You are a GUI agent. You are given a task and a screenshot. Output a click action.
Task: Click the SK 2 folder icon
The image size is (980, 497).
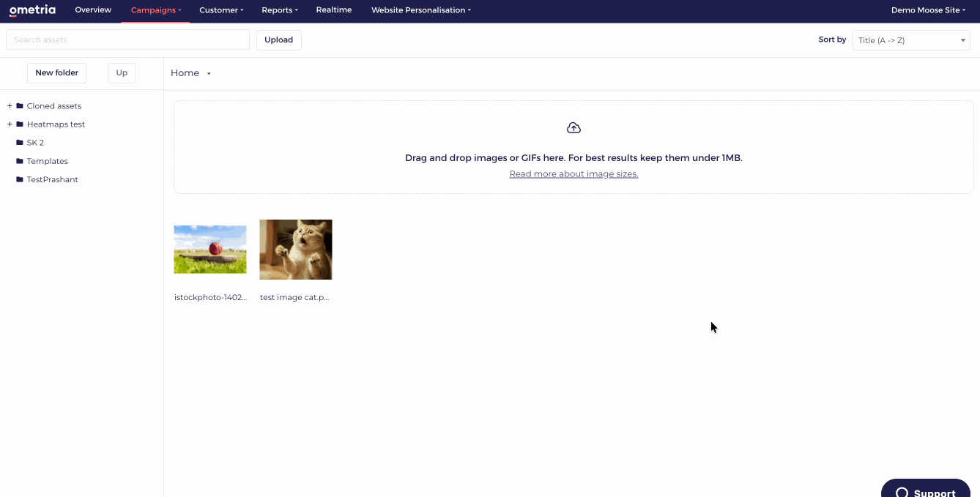pyautogui.click(x=20, y=143)
